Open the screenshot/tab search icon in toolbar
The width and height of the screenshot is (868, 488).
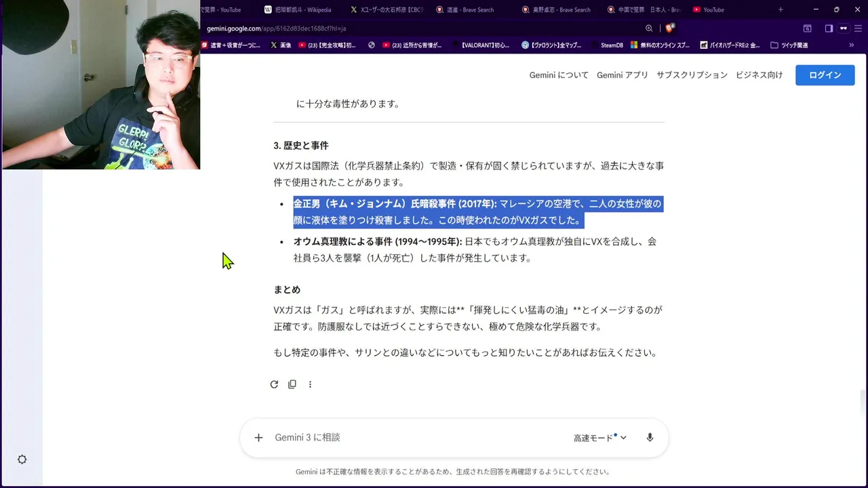click(808, 28)
